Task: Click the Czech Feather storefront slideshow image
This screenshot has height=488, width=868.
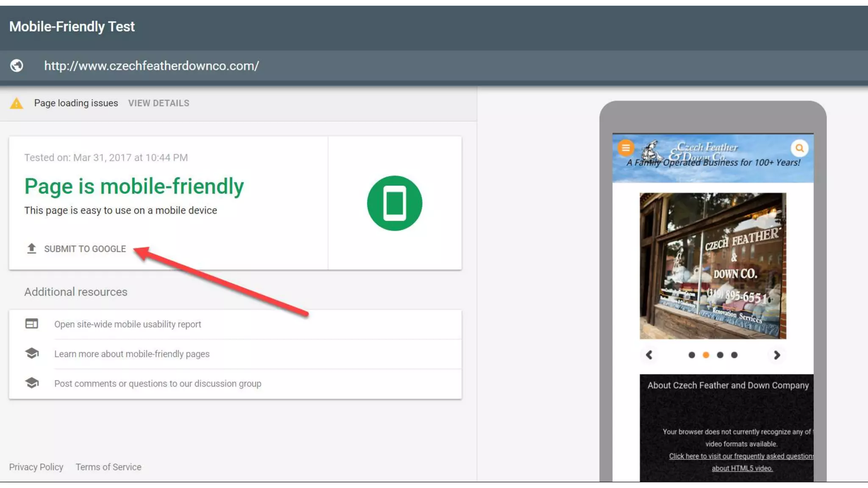Action: (x=712, y=266)
